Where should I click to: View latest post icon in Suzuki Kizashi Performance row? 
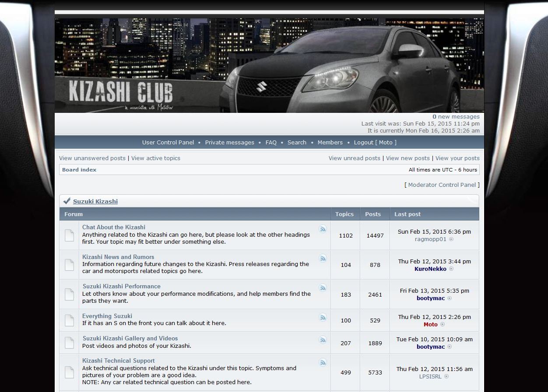(x=450, y=298)
